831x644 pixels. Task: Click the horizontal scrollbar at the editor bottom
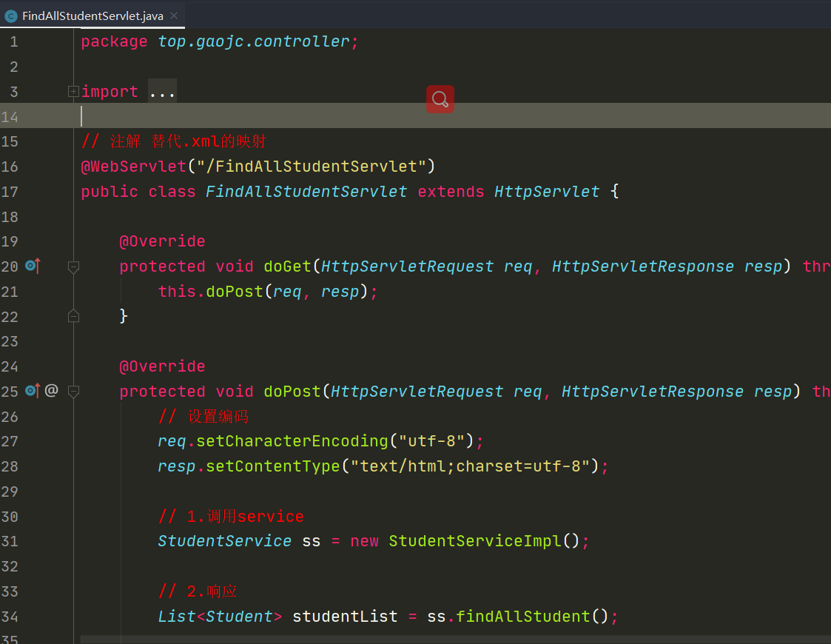(x=296, y=638)
